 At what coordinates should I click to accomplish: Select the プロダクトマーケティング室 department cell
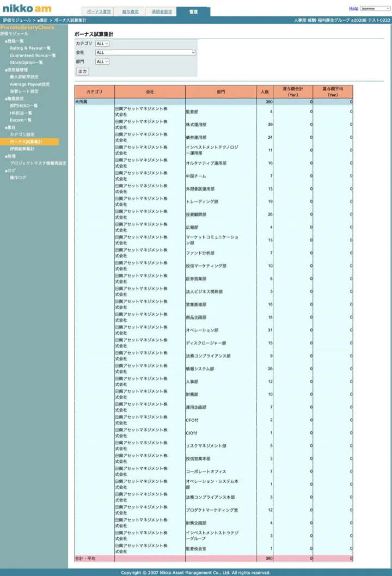[x=221, y=510]
